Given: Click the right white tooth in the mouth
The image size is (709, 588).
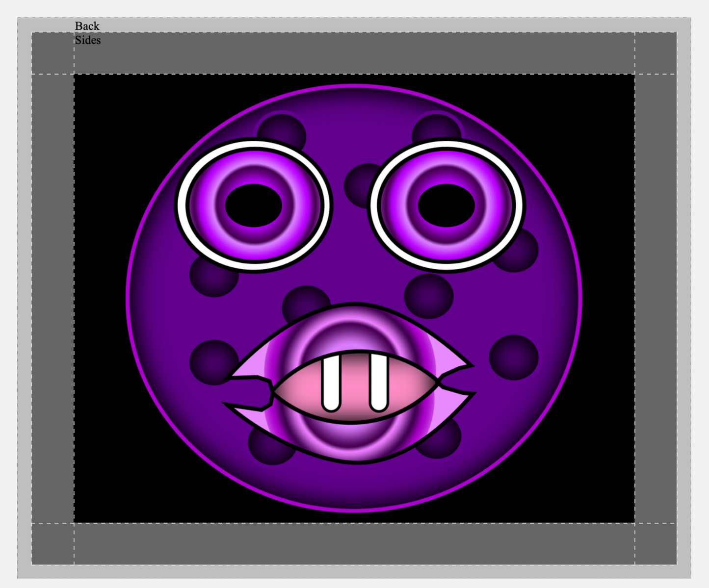Looking at the screenshot, I should coord(379,383).
